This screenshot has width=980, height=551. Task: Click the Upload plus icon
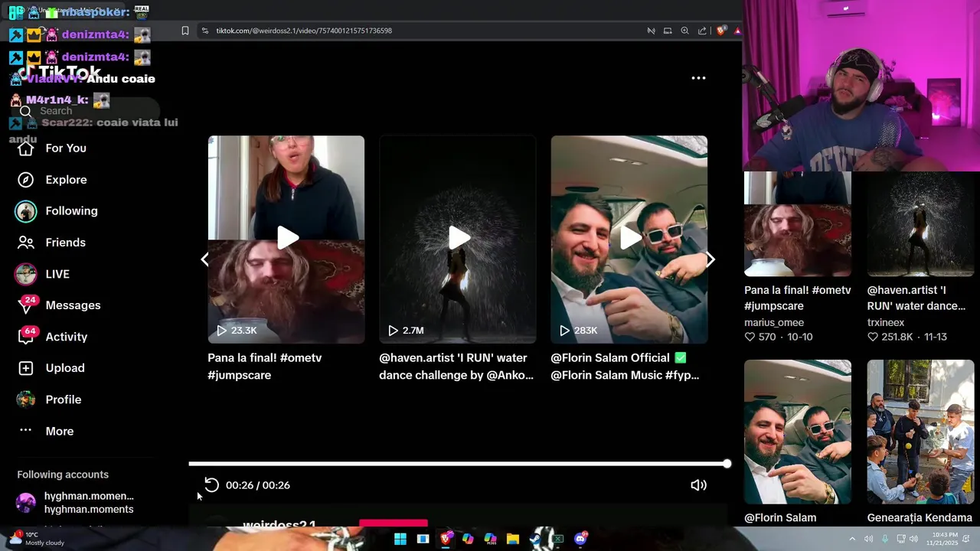[x=26, y=368]
